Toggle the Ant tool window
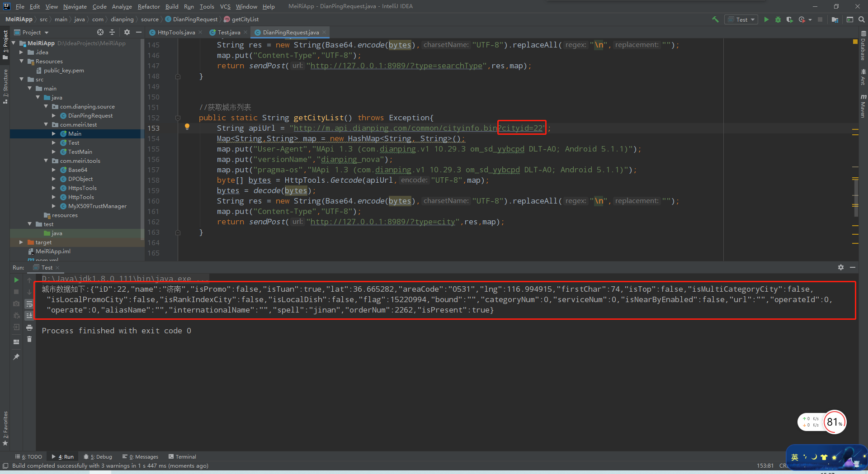 pos(863,77)
